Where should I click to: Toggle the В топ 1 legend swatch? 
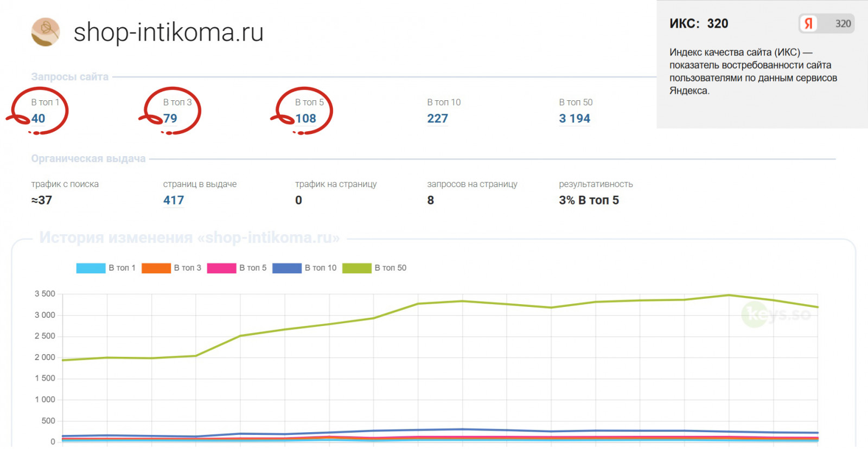(x=91, y=268)
